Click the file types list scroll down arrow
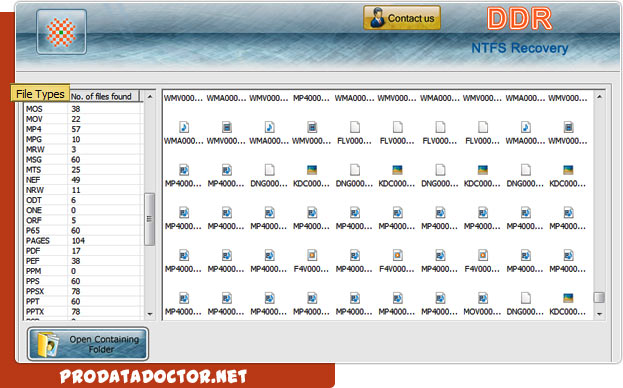 click(150, 314)
